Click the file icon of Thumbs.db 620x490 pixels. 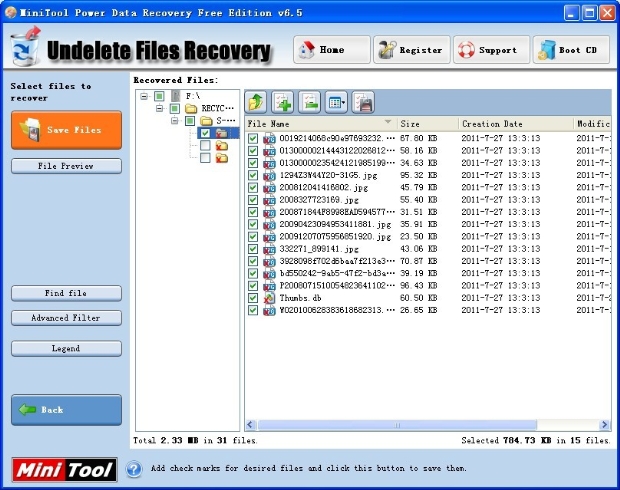pos(269,298)
